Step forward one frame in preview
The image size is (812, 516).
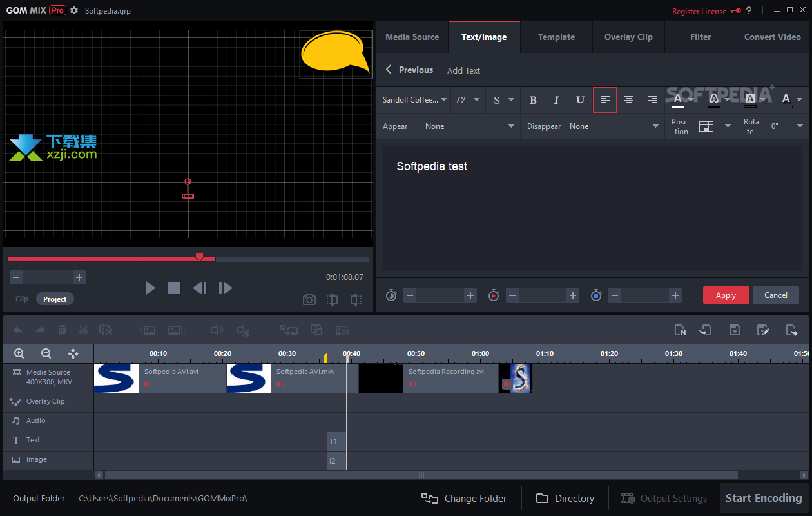[225, 288]
